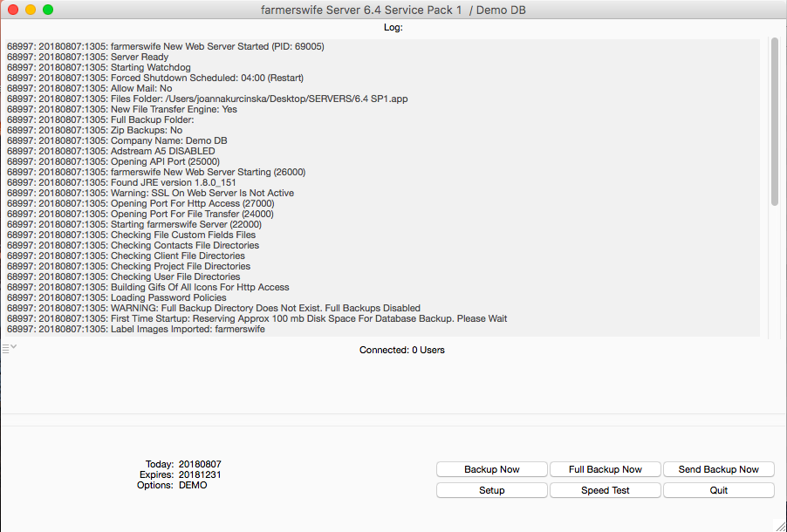Select 'Checking Contacts File Directories' line
The width and height of the screenshot is (787, 532).
pyautogui.click(x=133, y=246)
